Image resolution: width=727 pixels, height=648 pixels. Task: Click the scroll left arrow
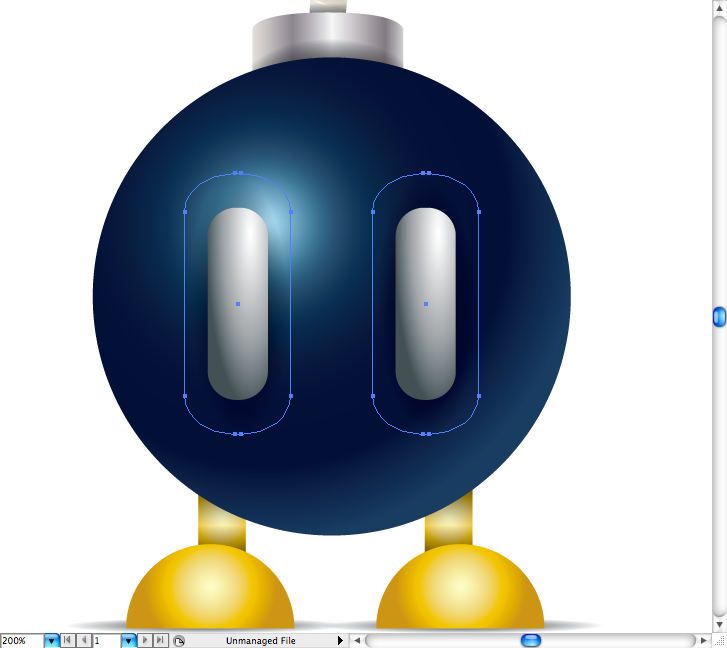(x=356, y=640)
